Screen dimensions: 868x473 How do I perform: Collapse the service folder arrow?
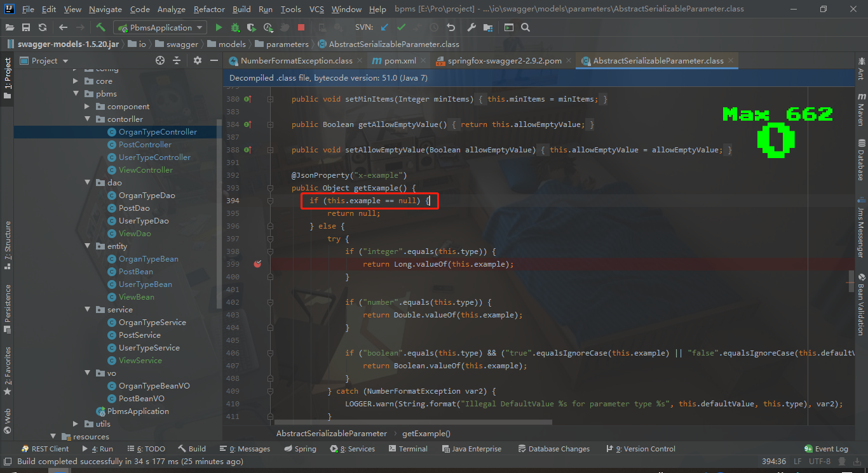[x=87, y=310]
